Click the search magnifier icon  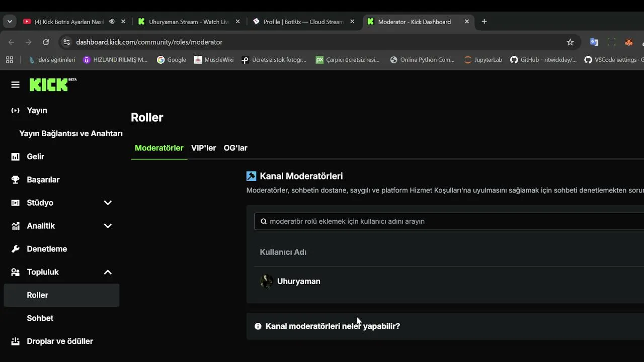tap(264, 222)
